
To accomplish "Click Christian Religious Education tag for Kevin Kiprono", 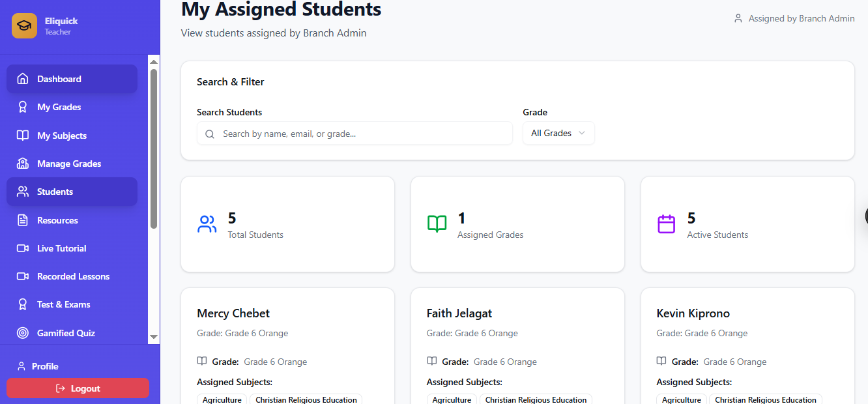I will [x=766, y=399].
